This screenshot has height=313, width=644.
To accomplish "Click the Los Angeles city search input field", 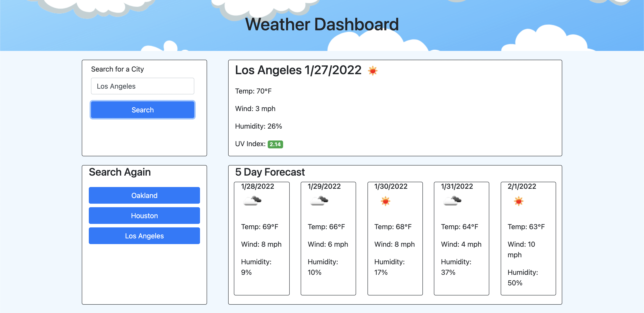I will [142, 86].
